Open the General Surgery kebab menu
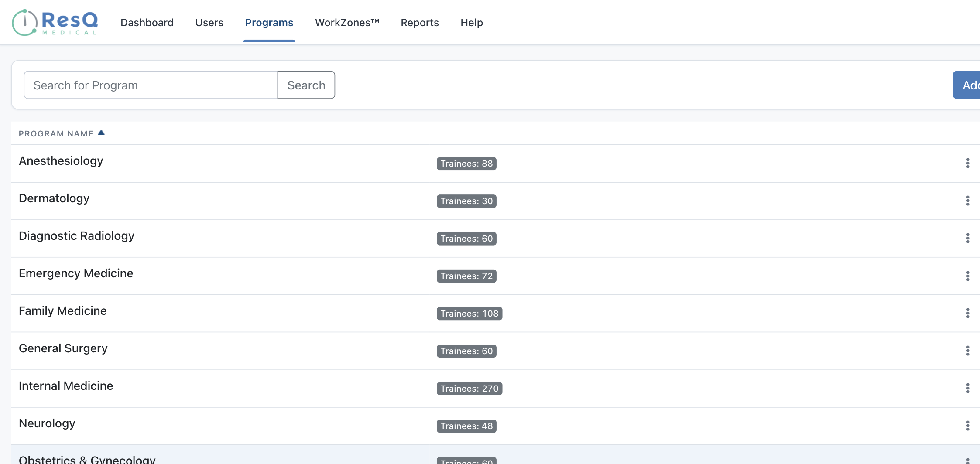980x464 pixels. point(968,351)
